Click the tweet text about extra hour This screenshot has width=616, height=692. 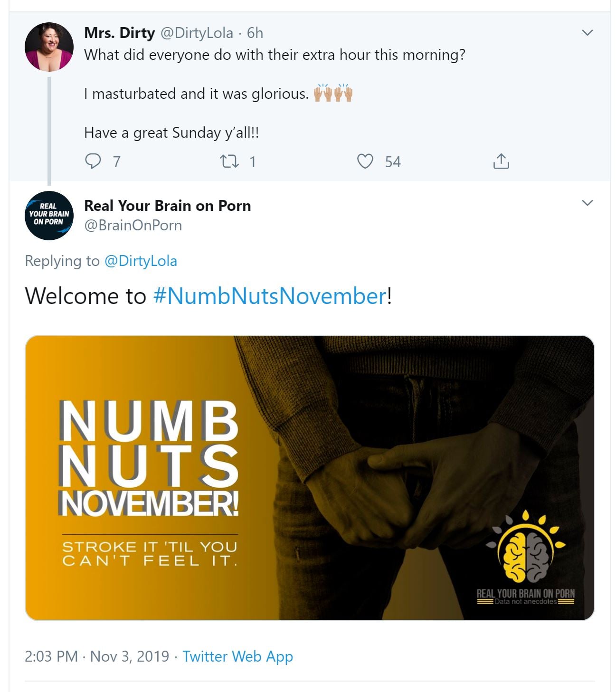[275, 55]
